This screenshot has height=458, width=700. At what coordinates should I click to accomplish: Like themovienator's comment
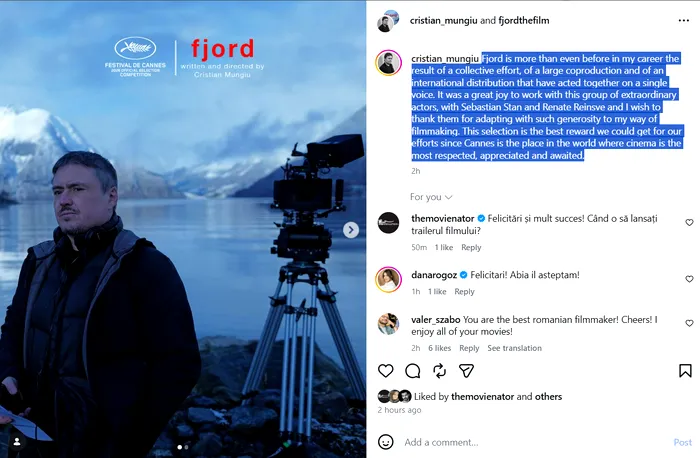689,222
